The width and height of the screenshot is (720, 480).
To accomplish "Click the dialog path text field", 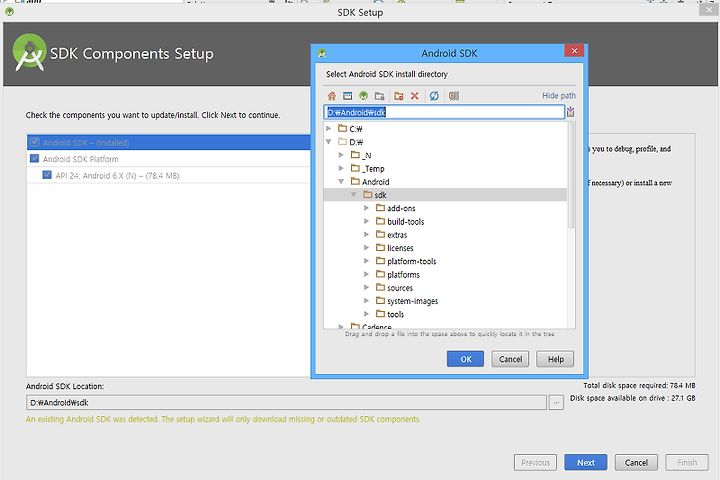I will coord(444,112).
